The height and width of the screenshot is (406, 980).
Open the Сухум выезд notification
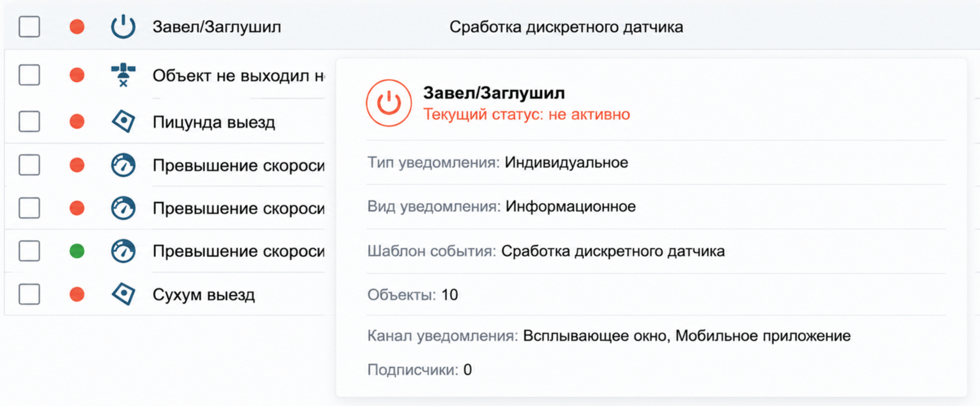point(203,295)
